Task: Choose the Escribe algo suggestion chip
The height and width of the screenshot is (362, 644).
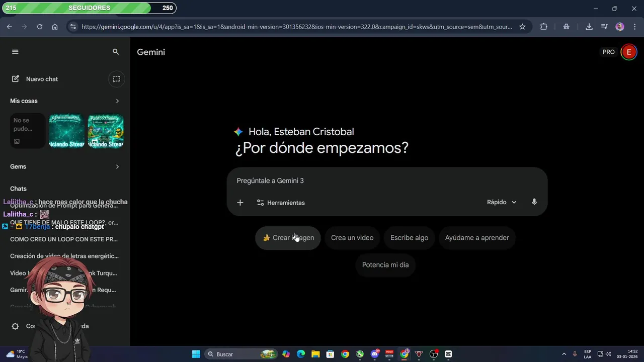Action: [x=410, y=238]
